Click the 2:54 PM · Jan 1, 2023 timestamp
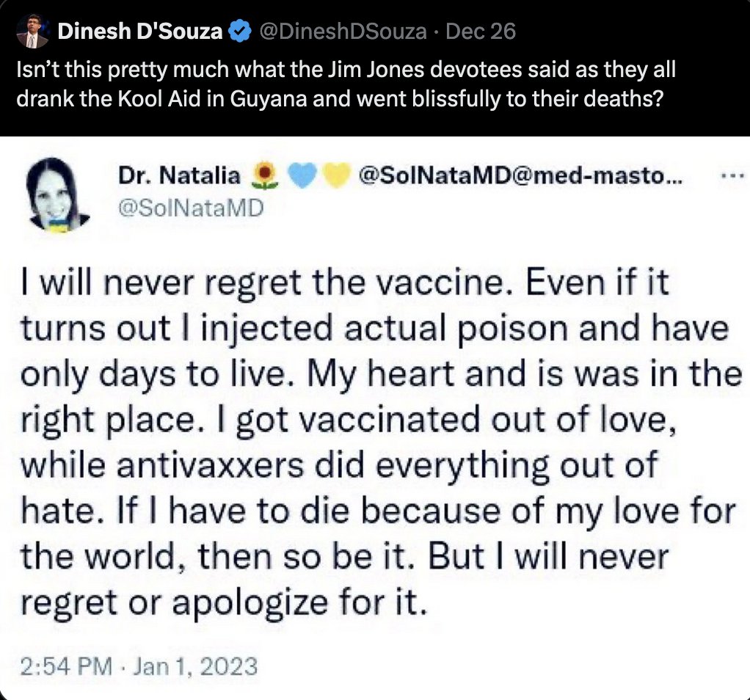Viewport: 750px width, 700px height. click(x=139, y=666)
